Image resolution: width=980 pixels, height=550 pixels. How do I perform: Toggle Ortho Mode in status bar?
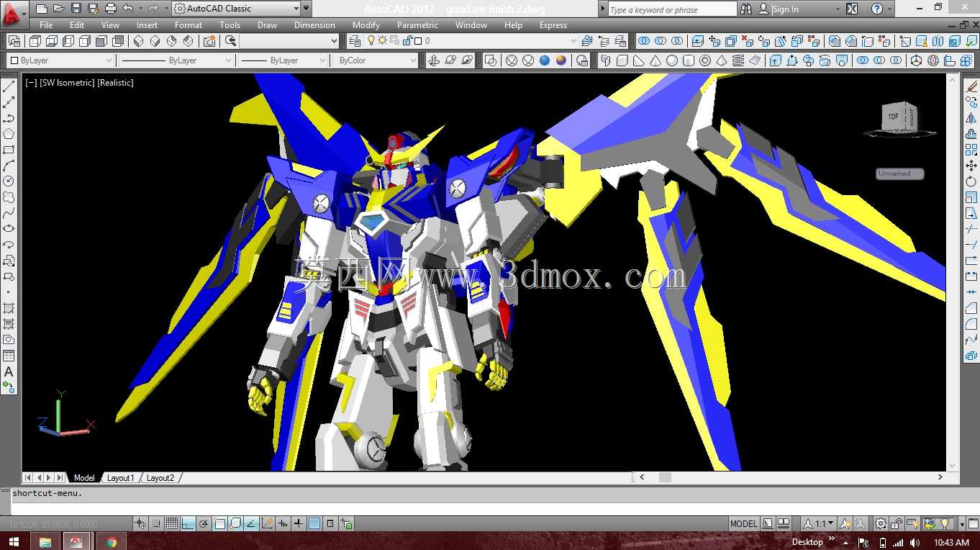pyautogui.click(x=188, y=523)
